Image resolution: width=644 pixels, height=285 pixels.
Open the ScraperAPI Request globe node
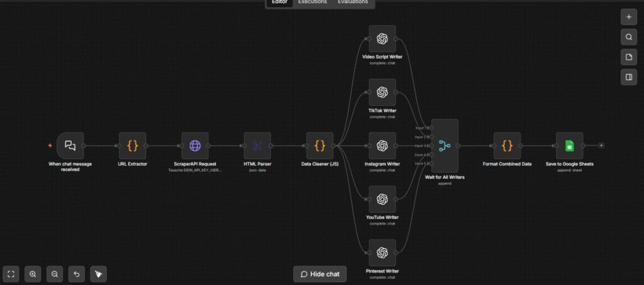click(x=195, y=145)
